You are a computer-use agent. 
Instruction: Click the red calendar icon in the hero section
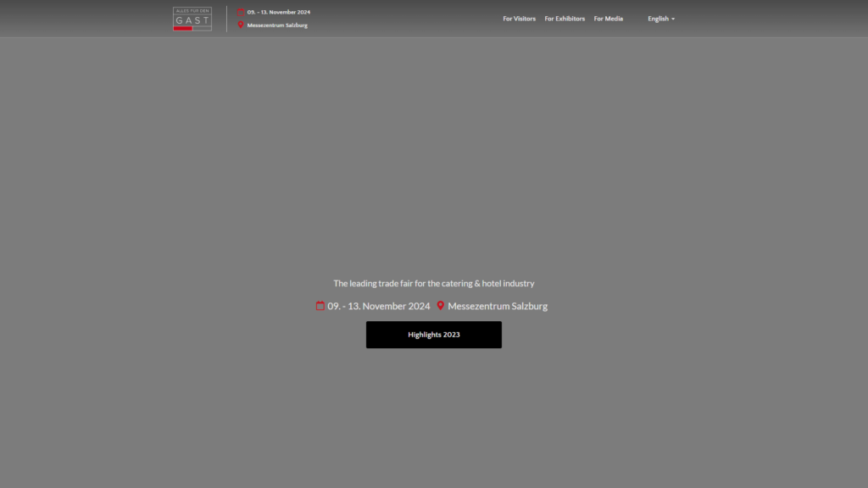pyautogui.click(x=320, y=305)
